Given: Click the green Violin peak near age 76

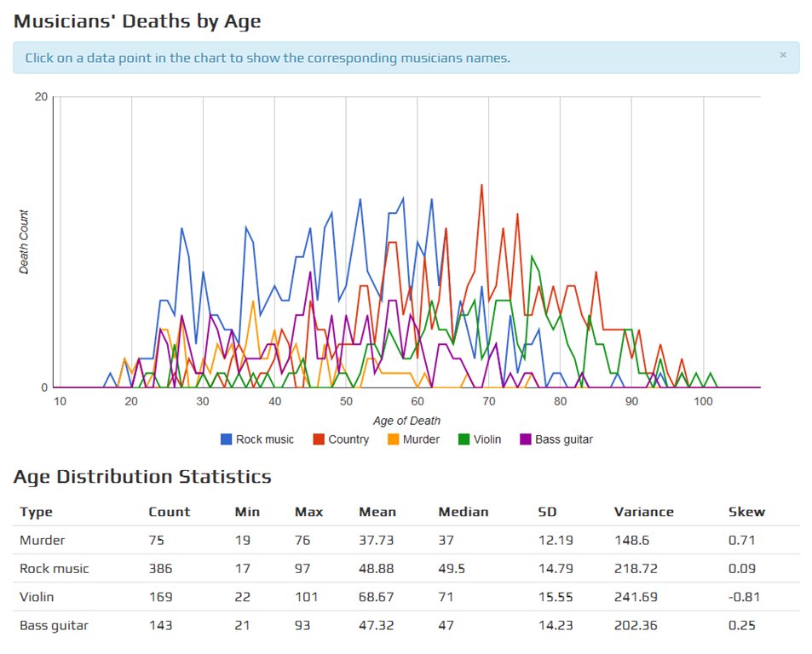Looking at the screenshot, I should point(532,256).
